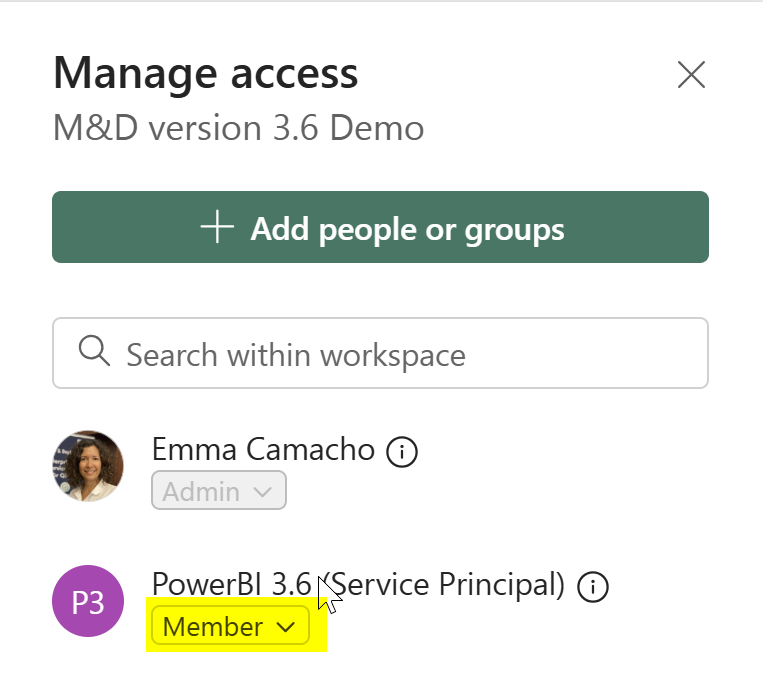Open Emma Camacho's profile photo

88,466
